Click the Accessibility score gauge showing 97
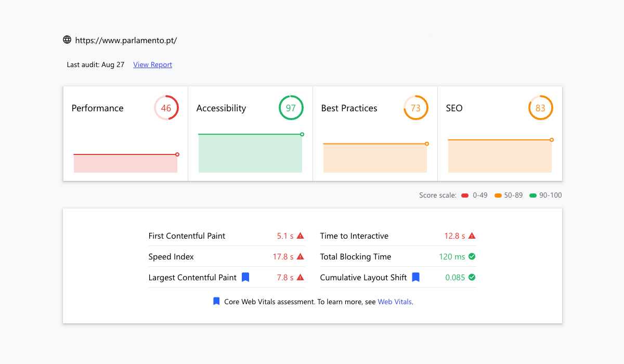 [x=291, y=108]
